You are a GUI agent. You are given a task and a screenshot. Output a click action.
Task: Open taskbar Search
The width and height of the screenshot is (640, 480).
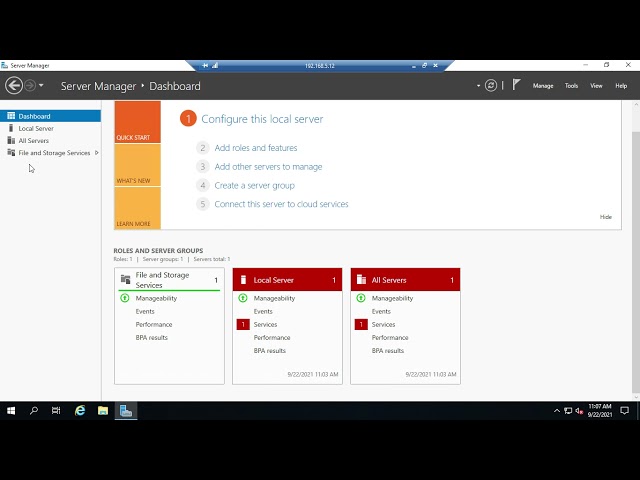(34, 411)
